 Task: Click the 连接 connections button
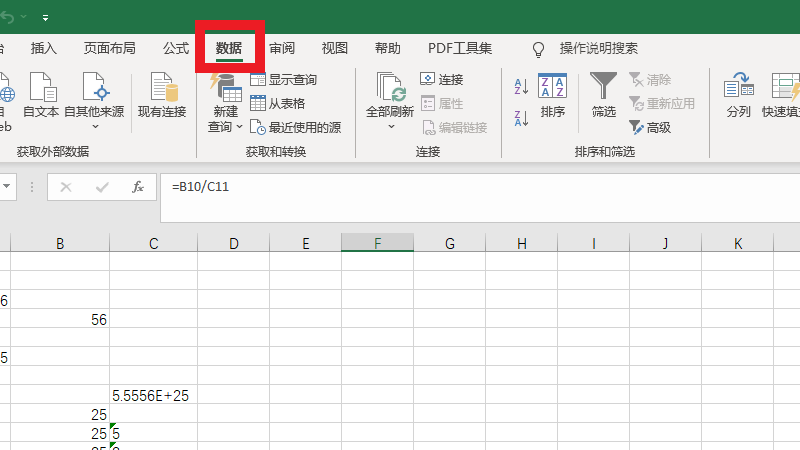[441, 80]
